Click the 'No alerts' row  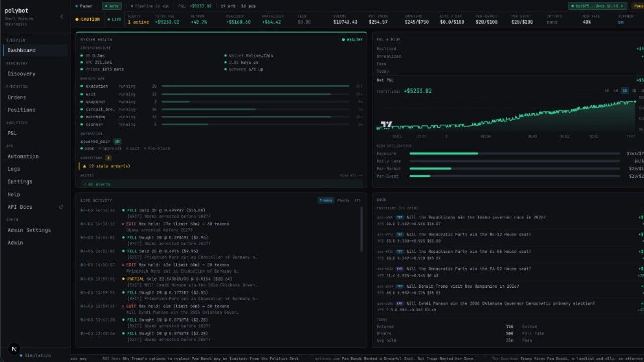pos(221,184)
